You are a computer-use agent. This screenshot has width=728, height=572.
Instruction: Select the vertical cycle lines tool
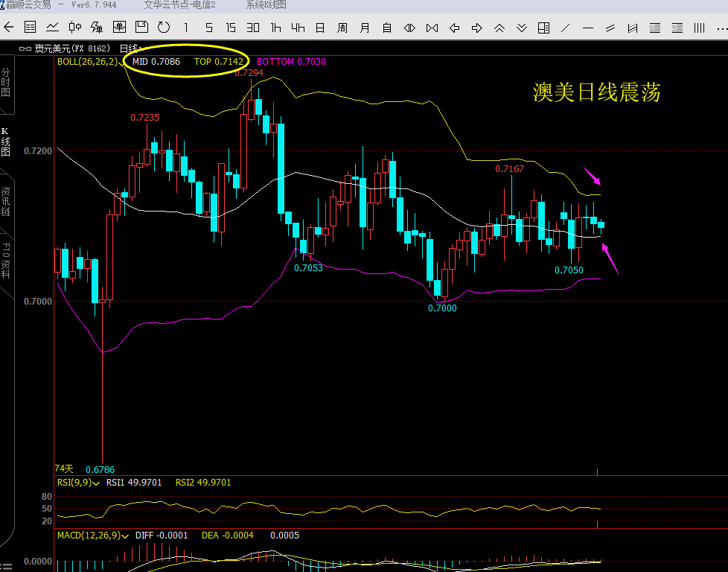[x=699, y=28]
